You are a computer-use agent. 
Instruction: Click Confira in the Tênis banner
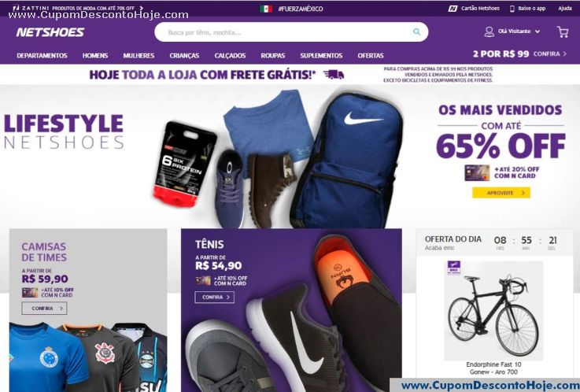coord(215,297)
